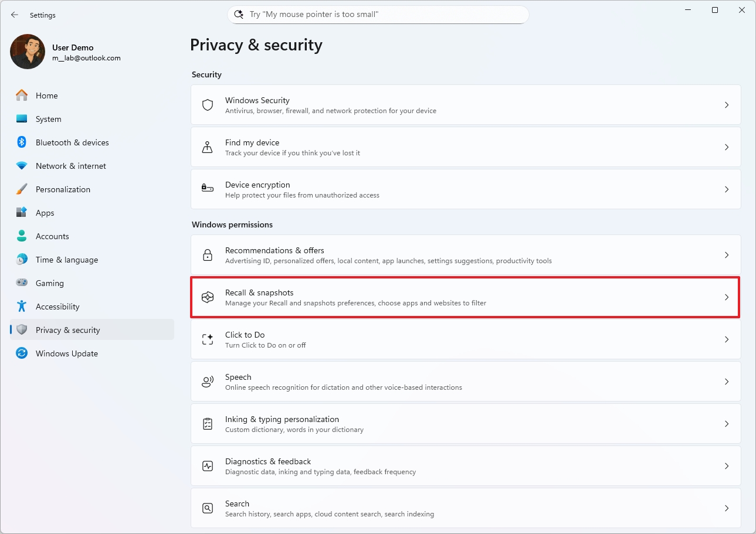756x534 pixels.
Task: Open Recall & snapshots using its chevron arrow
Action: point(727,297)
